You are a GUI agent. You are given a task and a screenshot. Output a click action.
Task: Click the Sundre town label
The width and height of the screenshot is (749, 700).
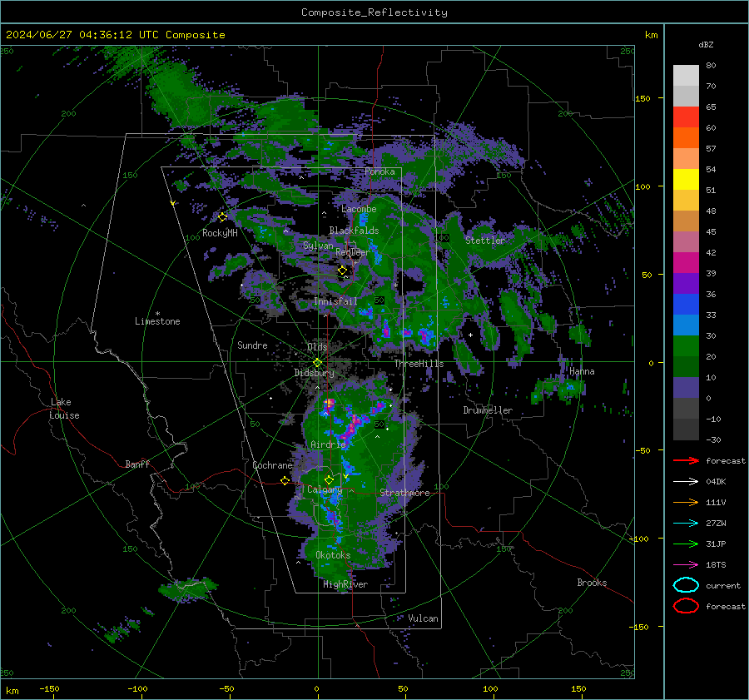[252, 345]
